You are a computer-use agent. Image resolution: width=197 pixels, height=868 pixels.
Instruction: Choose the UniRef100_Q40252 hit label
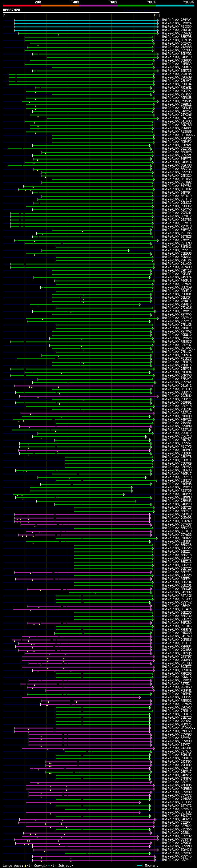176,111
